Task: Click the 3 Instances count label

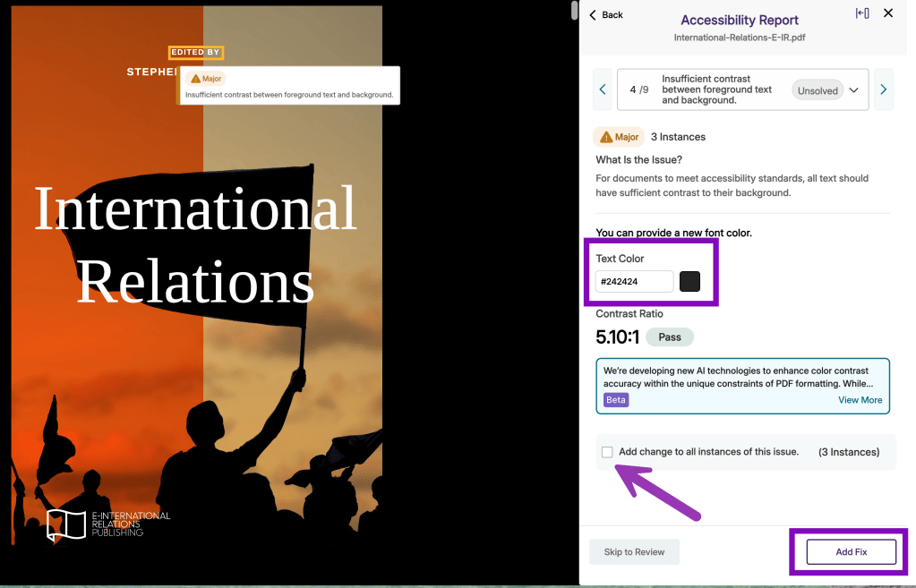Action: click(678, 137)
